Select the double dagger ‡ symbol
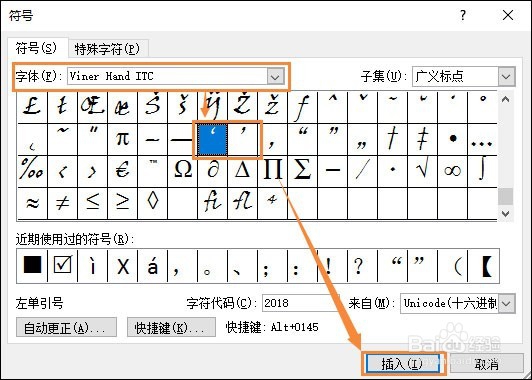Screen dimensions: 532x380 422,139
